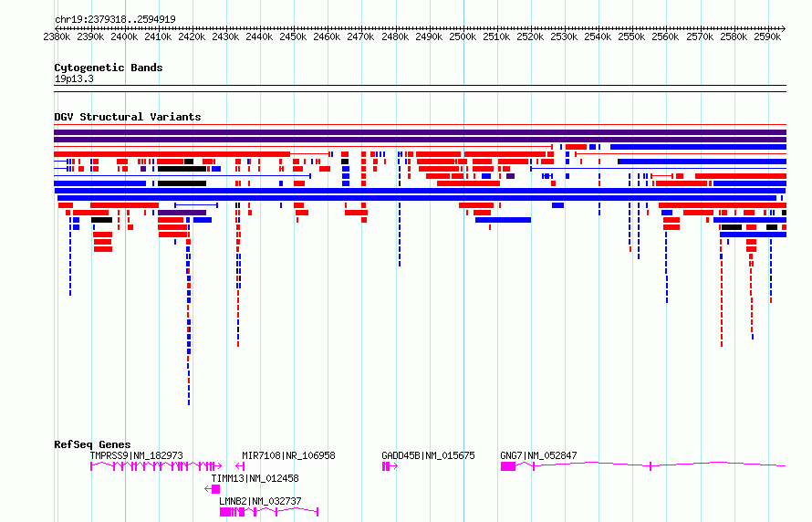Click the 2590k ruler label

click(x=768, y=37)
